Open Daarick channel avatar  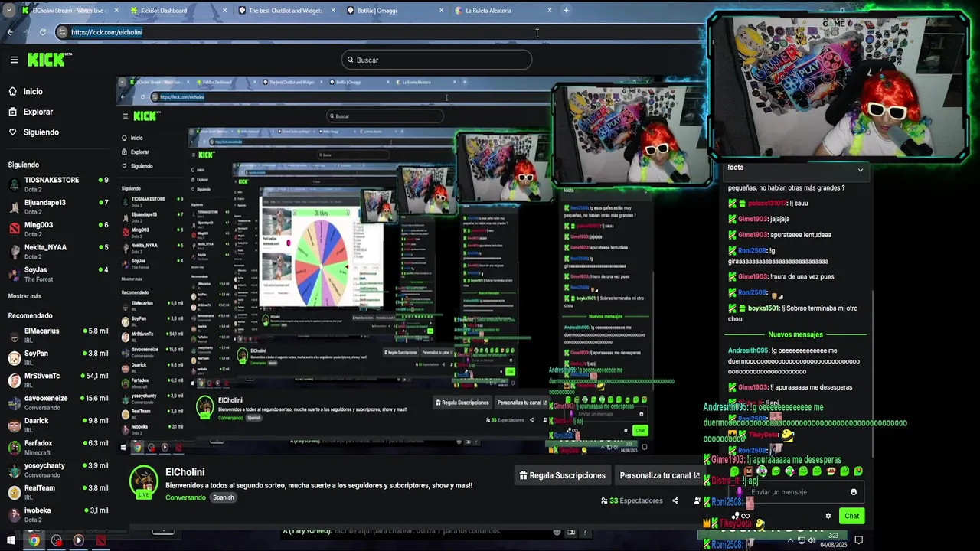click(14, 425)
